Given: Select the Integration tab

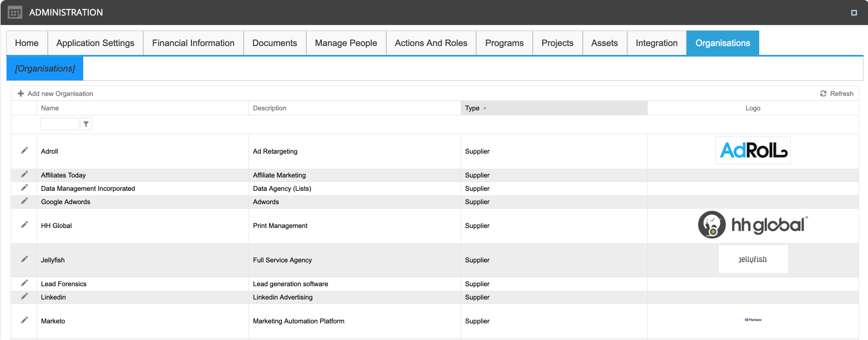Looking at the screenshot, I should 657,43.
